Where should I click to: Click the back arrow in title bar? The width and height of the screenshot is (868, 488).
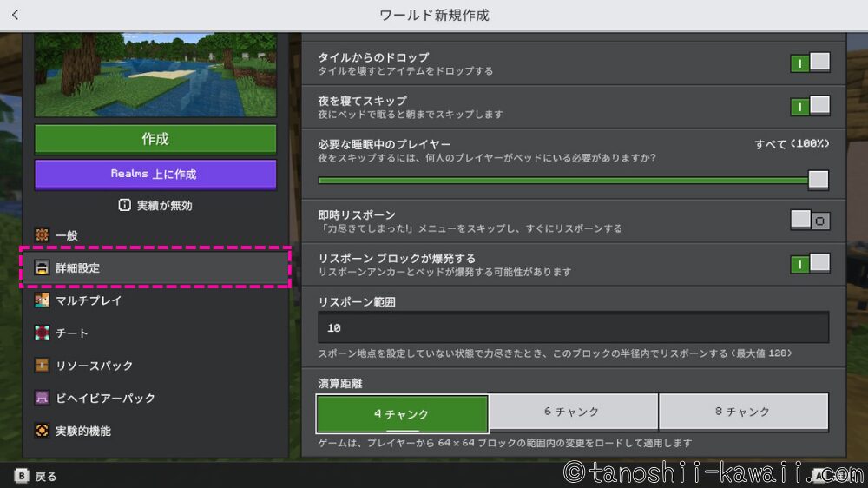[x=15, y=15]
